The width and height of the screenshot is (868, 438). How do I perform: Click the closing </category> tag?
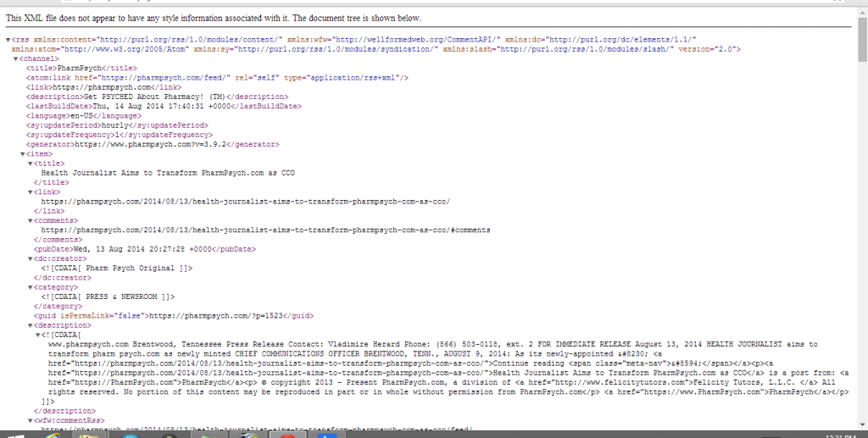58,307
